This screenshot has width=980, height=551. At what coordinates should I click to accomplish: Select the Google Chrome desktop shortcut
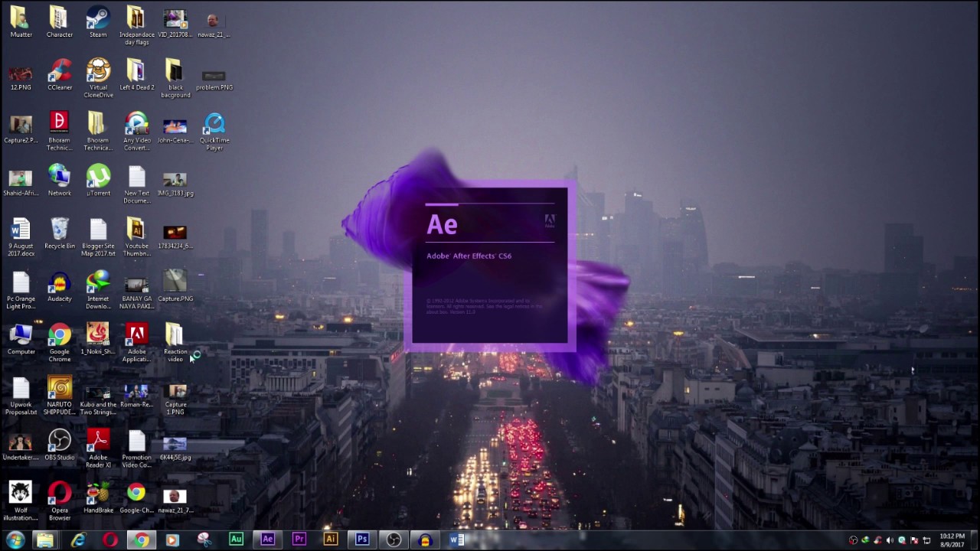click(60, 342)
